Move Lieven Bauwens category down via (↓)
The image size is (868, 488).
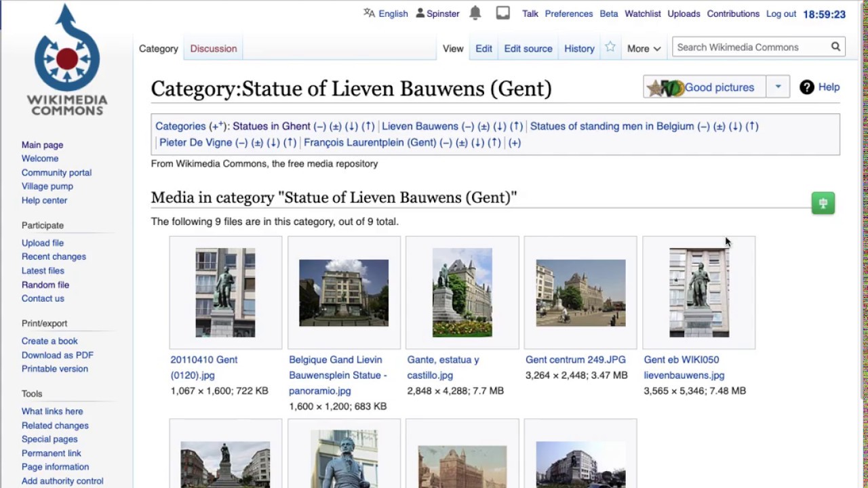500,126
